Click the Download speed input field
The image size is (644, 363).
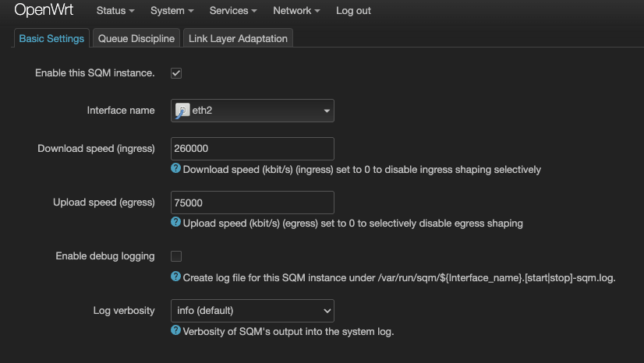(x=253, y=149)
